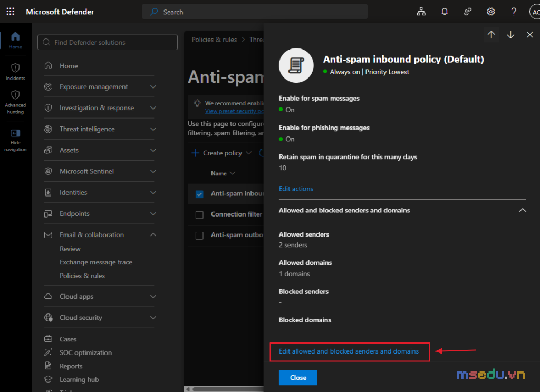Expand Identities chevron
The width and height of the screenshot is (540, 392).
(x=153, y=192)
